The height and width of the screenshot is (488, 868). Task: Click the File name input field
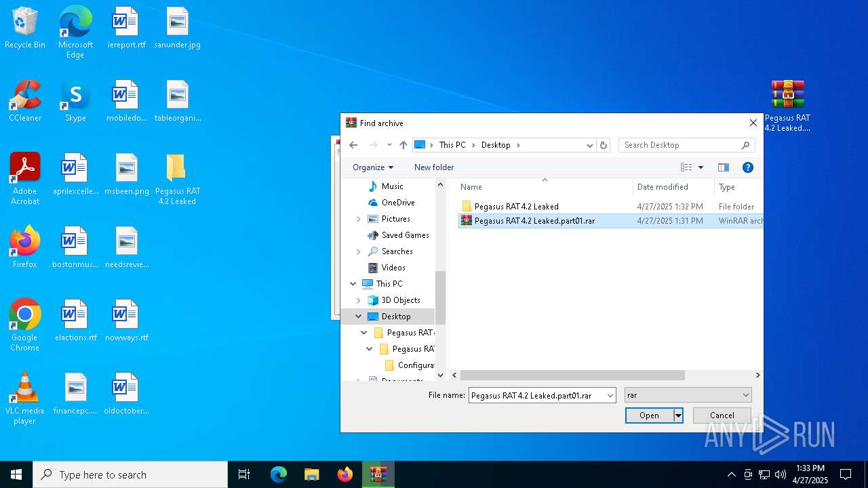(x=536, y=395)
